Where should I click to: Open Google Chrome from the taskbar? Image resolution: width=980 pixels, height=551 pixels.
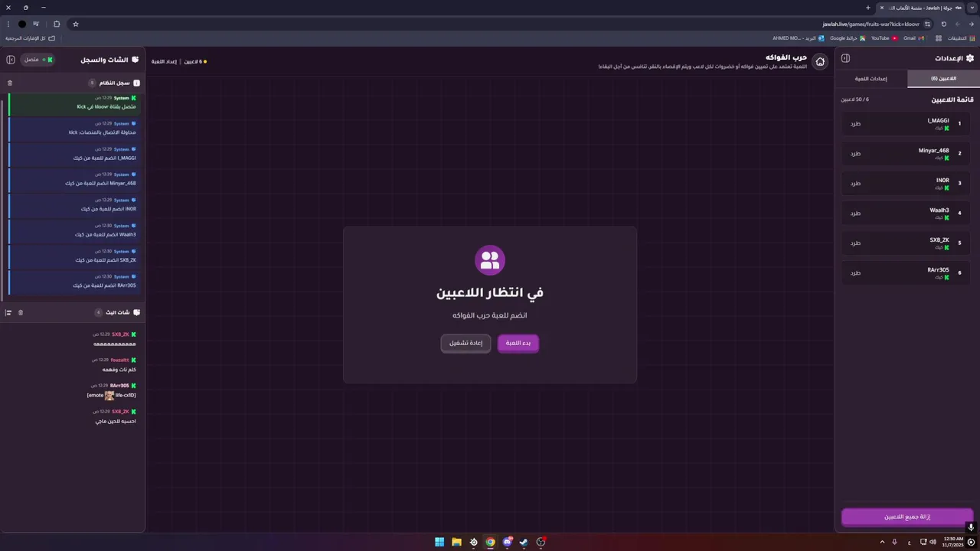pyautogui.click(x=490, y=542)
